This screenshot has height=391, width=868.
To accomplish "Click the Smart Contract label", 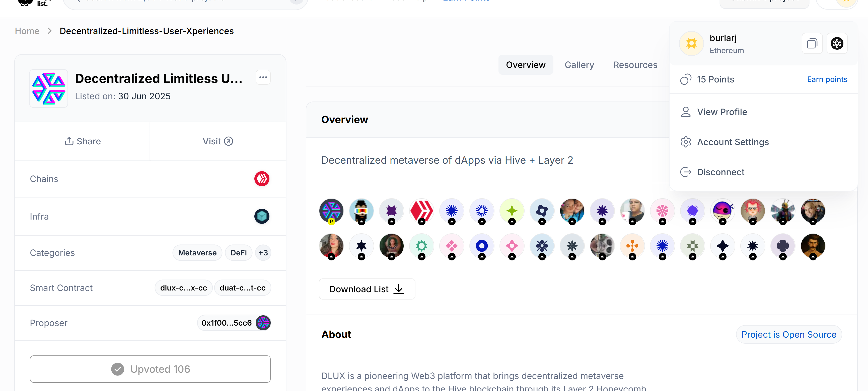I will (x=61, y=288).
